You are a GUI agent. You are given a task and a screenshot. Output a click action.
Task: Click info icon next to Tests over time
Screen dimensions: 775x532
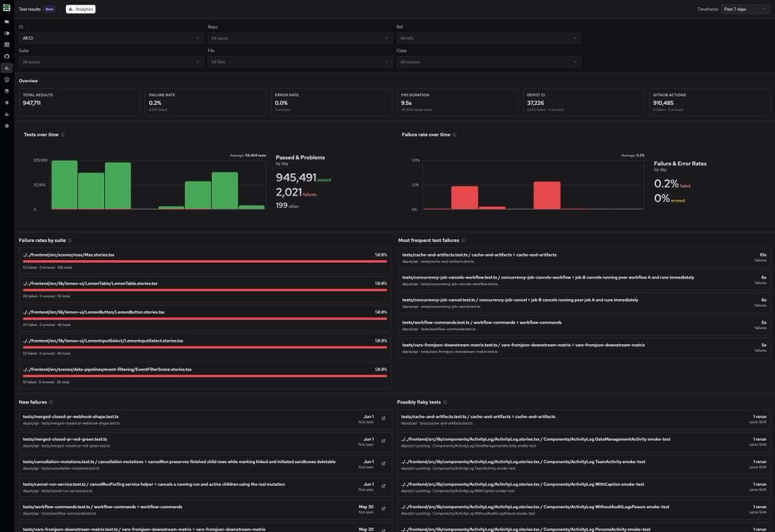pos(63,135)
